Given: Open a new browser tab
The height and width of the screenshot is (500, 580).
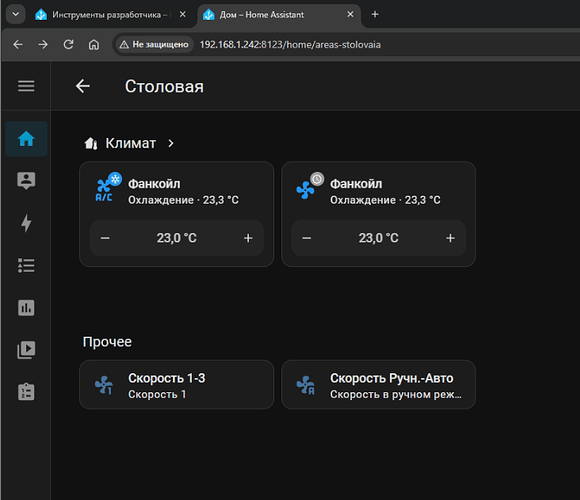Looking at the screenshot, I should coord(375,14).
